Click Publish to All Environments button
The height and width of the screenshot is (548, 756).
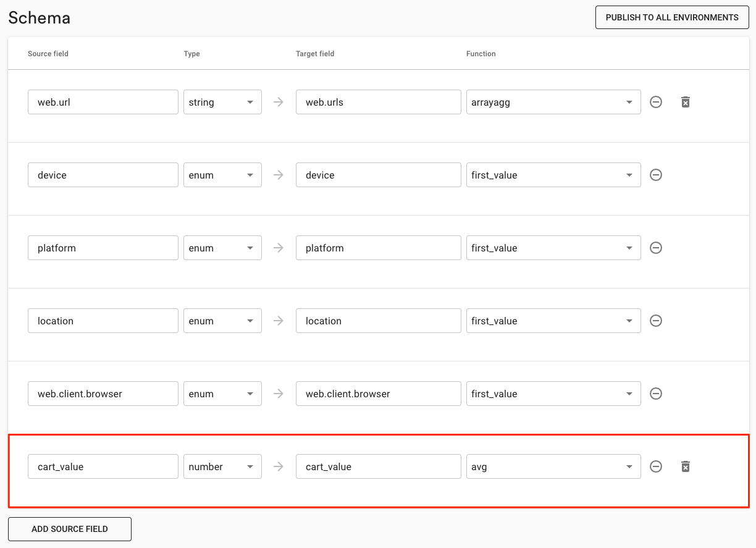click(x=672, y=17)
